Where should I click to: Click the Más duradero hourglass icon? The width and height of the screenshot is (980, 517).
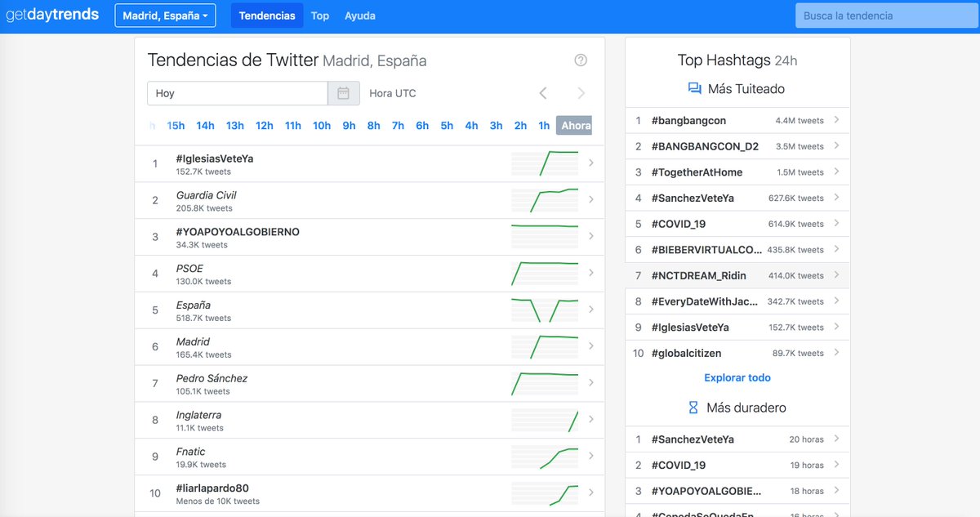(693, 408)
